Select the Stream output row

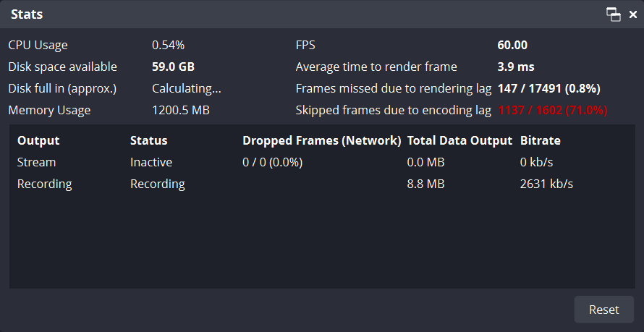[36, 162]
